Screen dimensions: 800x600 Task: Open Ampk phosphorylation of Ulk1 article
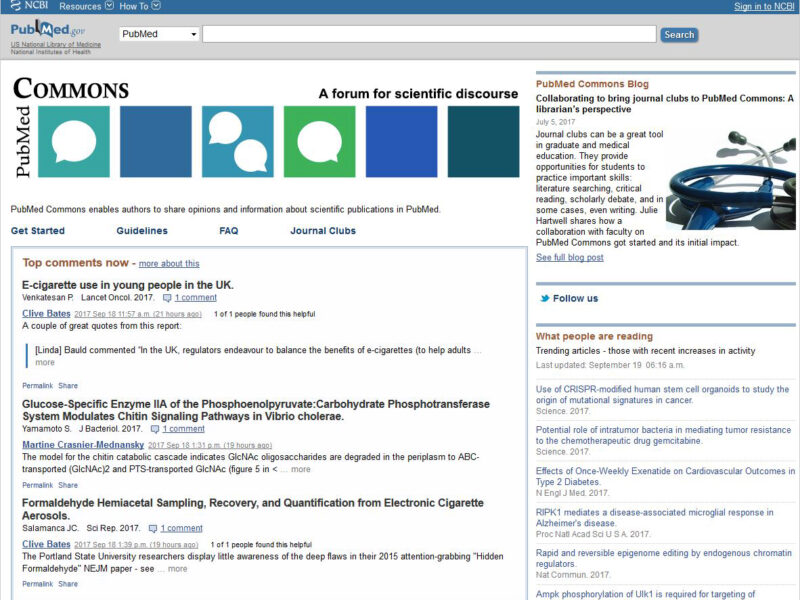[645, 594]
